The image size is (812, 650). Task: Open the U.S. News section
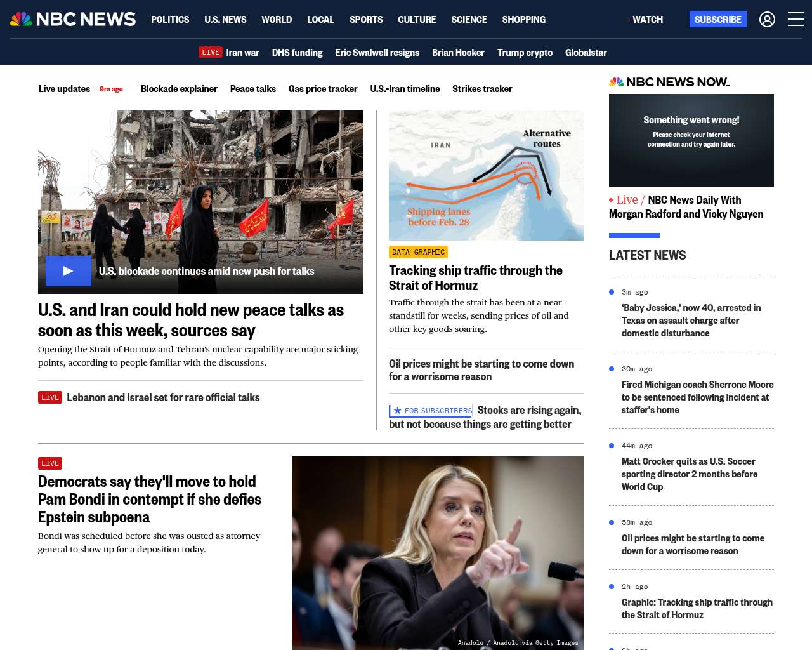pyautogui.click(x=225, y=20)
